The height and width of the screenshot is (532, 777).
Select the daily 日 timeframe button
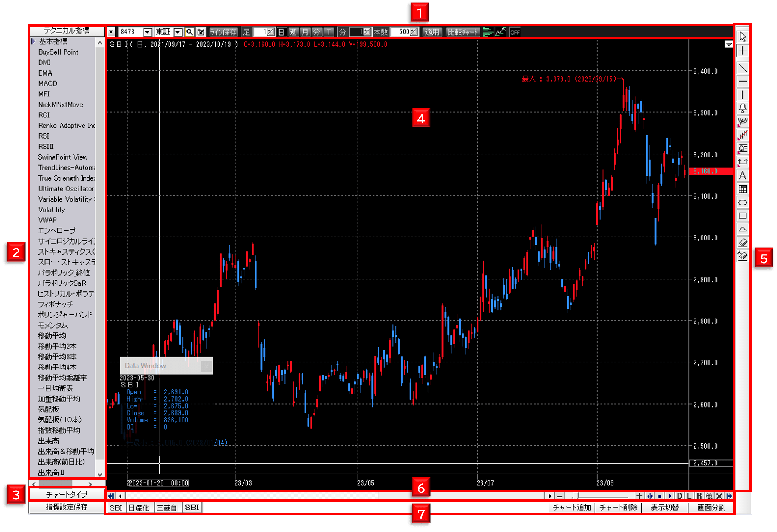pos(281,32)
